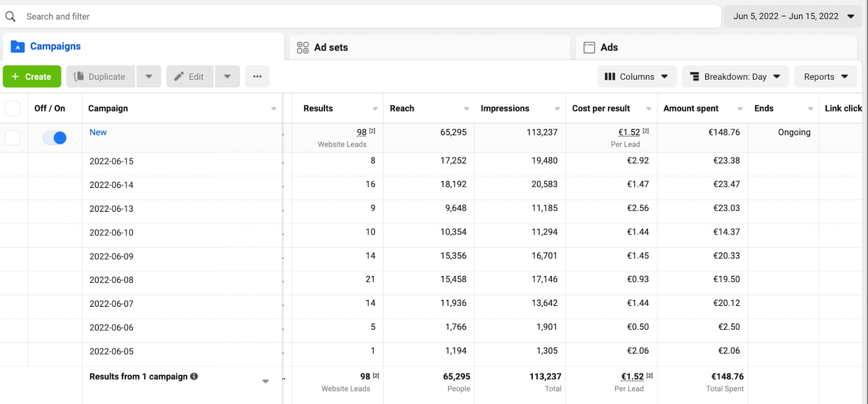The width and height of the screenshot is (868, 404).
Task: Click the 98 results value in New row
Action: [362, 132]
